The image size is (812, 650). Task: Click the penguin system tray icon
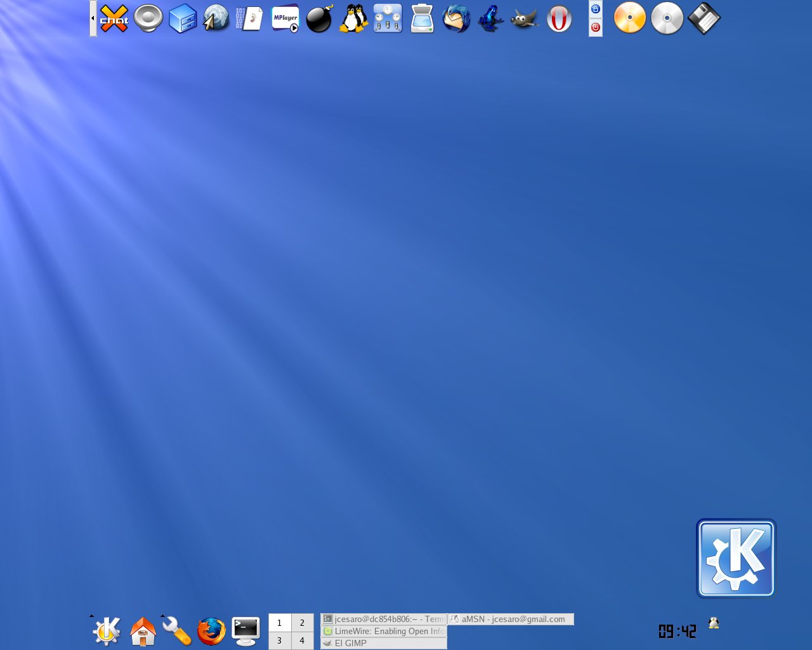click(x=714, y=623)
